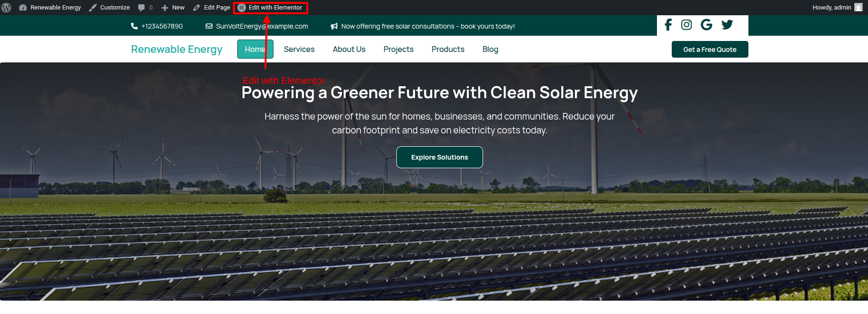Click the WordPress logo icon
Screen dimensions: 868x314
pos(7,8)
